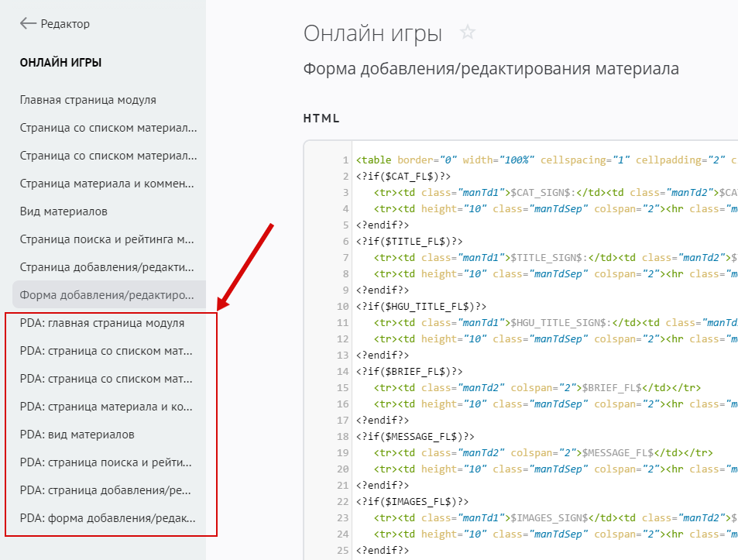Viewport: 738px width, 560px height.
Task: Select Страница добавления/редакти… sidebar item
Action: click(x=108, y=267)
